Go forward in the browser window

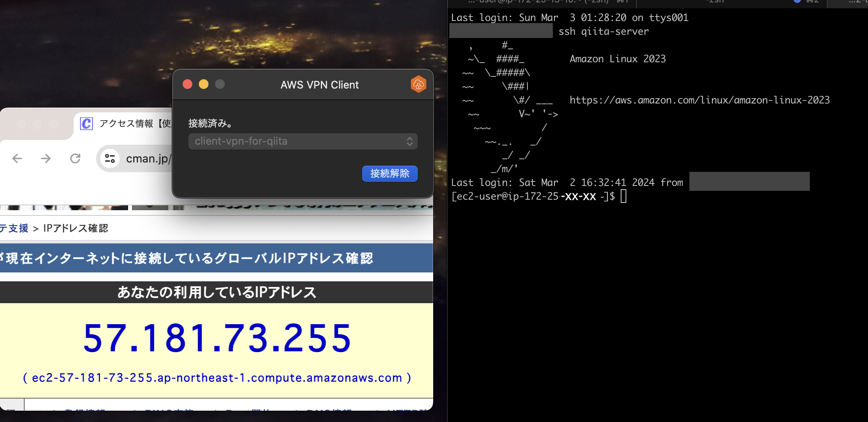(x=46, y=158)
